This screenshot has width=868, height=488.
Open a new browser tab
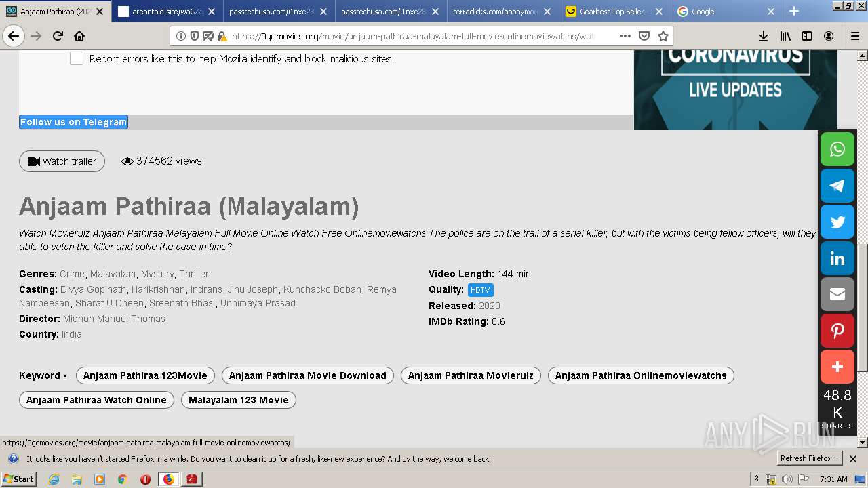[x=794, y=11]
